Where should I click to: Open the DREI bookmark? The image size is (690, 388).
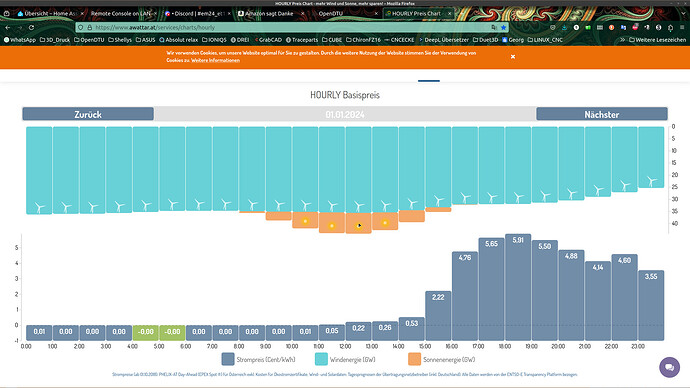click(x=240, y=40)
